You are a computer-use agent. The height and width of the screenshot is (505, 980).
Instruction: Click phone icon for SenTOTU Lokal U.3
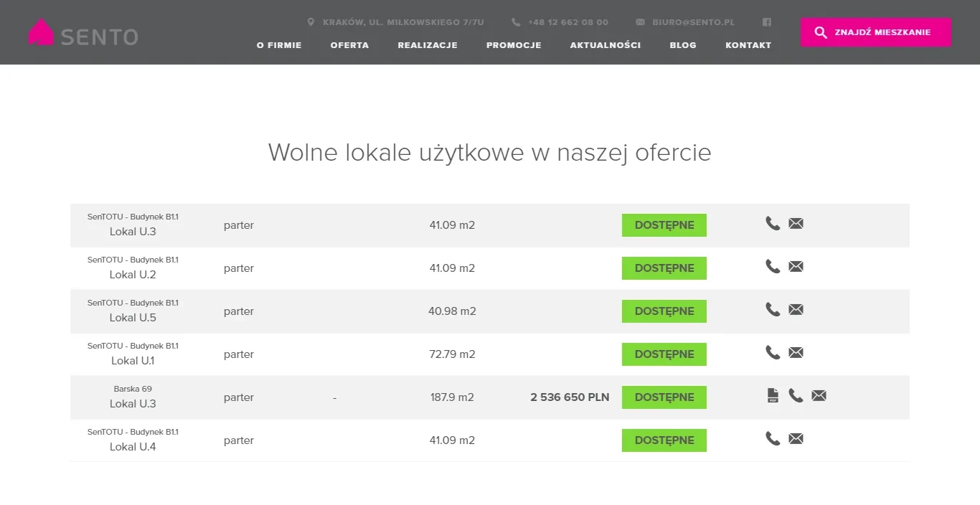pyautogui.click(x=773, y=223)
